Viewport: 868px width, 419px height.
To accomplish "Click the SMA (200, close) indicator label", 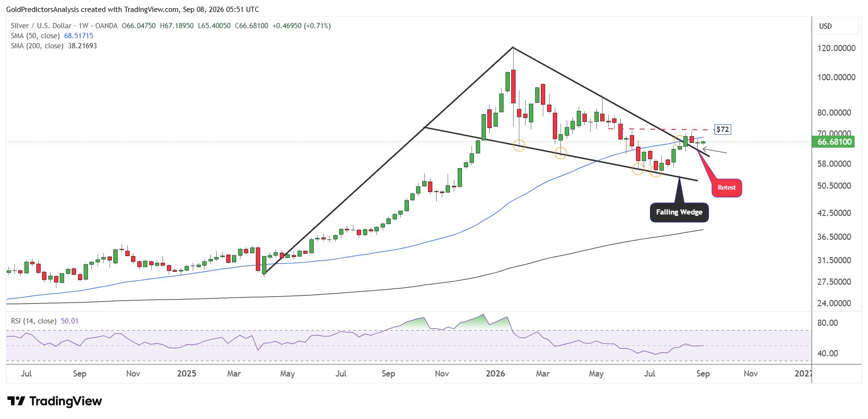I will click(x=37, y=46).
